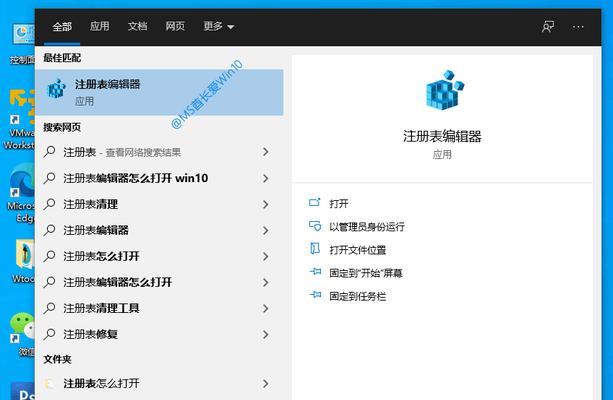The image size is (613, 400).
Task: Choose 打开文件位置
Action: click(358, 250)
